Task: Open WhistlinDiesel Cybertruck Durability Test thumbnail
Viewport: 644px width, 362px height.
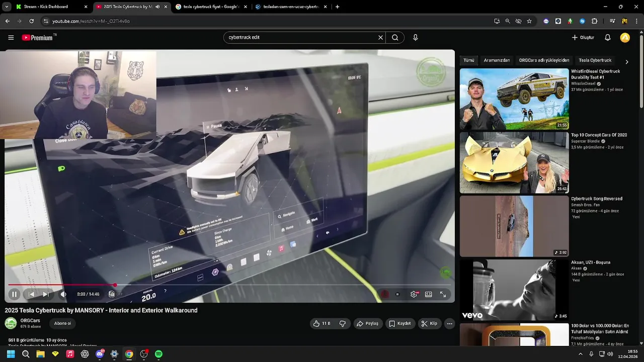Action: [514, 99]
